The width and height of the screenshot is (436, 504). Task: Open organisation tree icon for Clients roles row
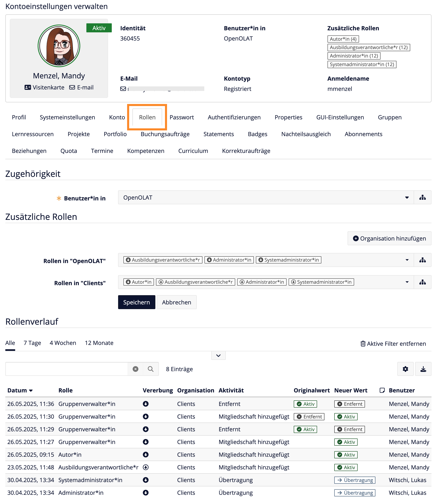point(422,282)
